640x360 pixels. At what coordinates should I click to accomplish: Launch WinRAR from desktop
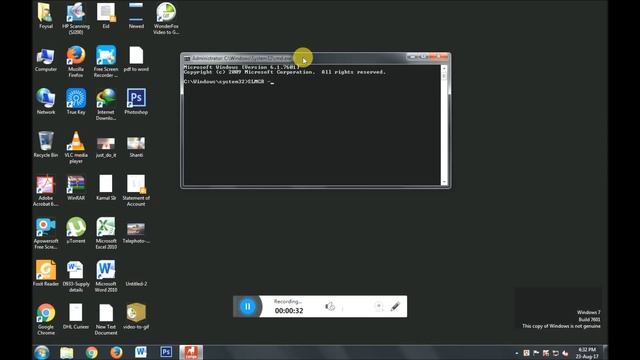[x=76, y=188]
